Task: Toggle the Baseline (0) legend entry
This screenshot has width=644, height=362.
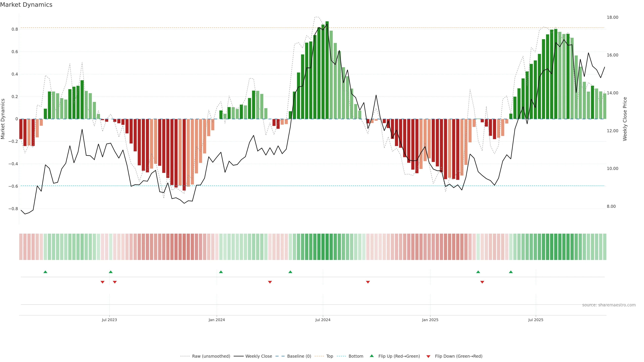Action: point(299,356)
